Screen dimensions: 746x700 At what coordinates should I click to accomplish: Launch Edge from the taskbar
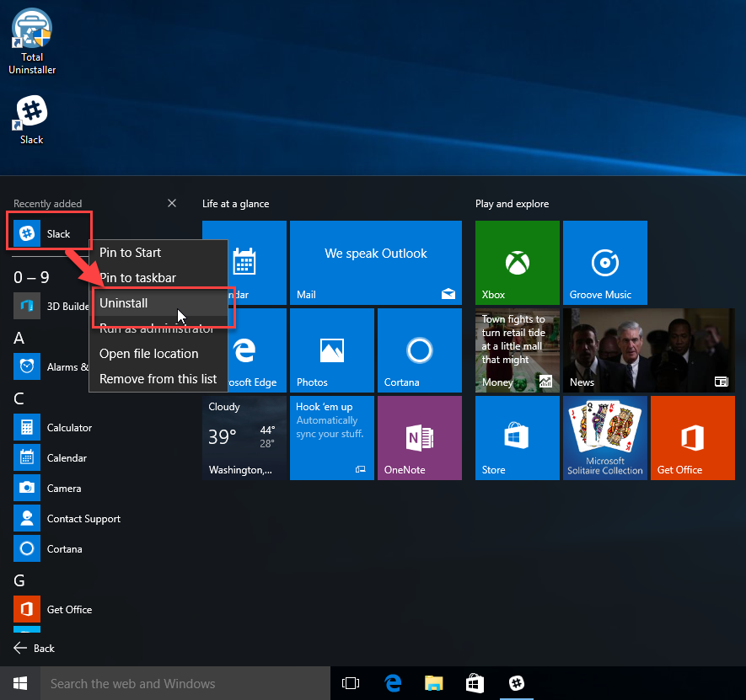pos(393,683)
